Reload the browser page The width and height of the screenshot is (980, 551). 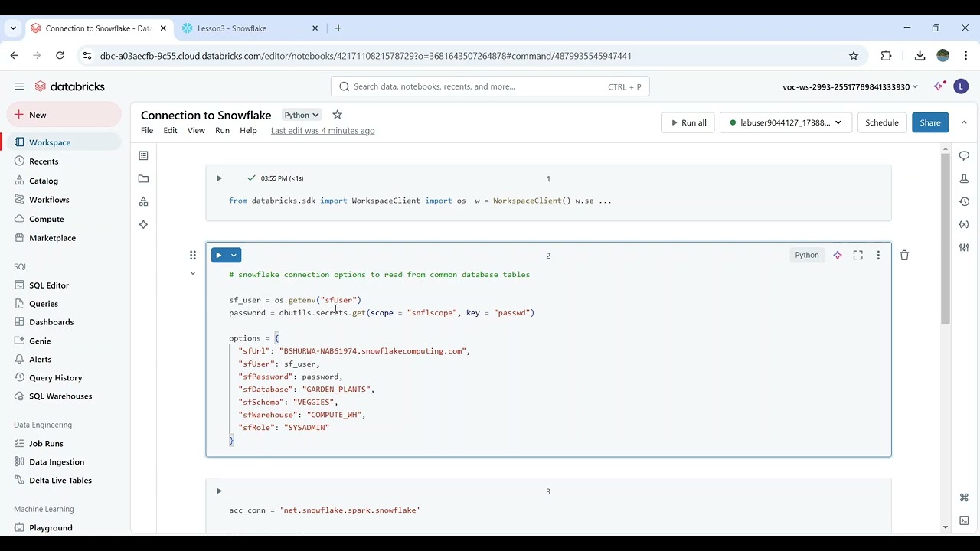[60, 56]
